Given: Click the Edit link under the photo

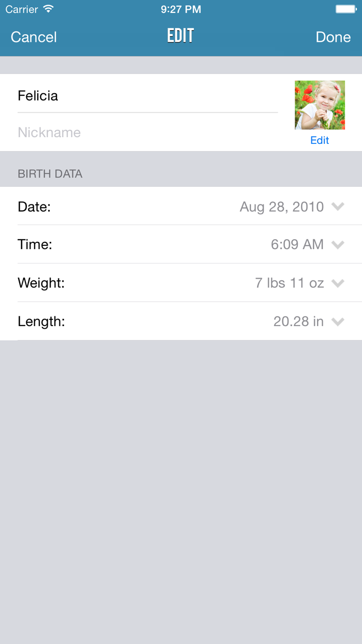Looking at the screenshot, I should (x=320, y=140).
